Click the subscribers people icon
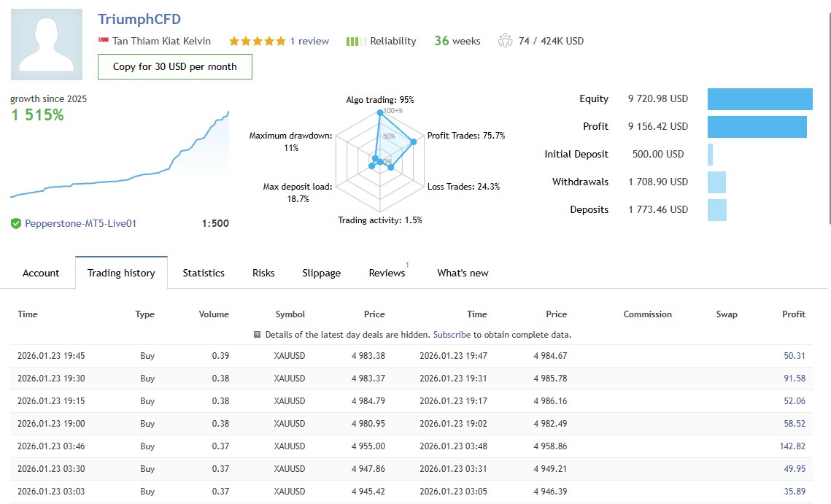This screenshot has height=504, width=831. tap(505, 41)
